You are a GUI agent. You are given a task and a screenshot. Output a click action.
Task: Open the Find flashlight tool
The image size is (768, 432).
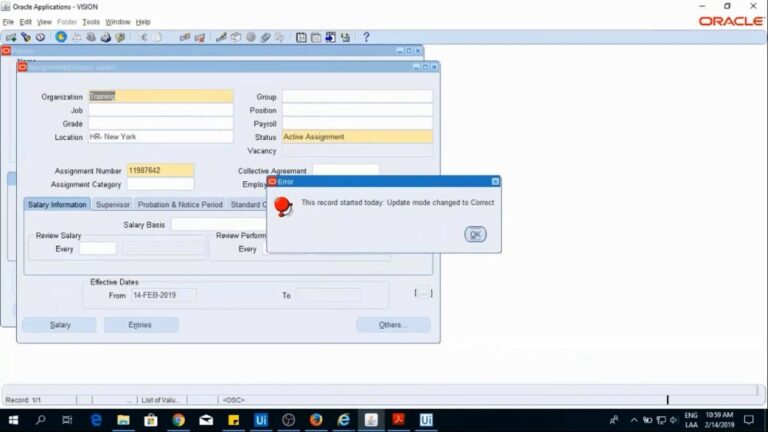(25, 37)
